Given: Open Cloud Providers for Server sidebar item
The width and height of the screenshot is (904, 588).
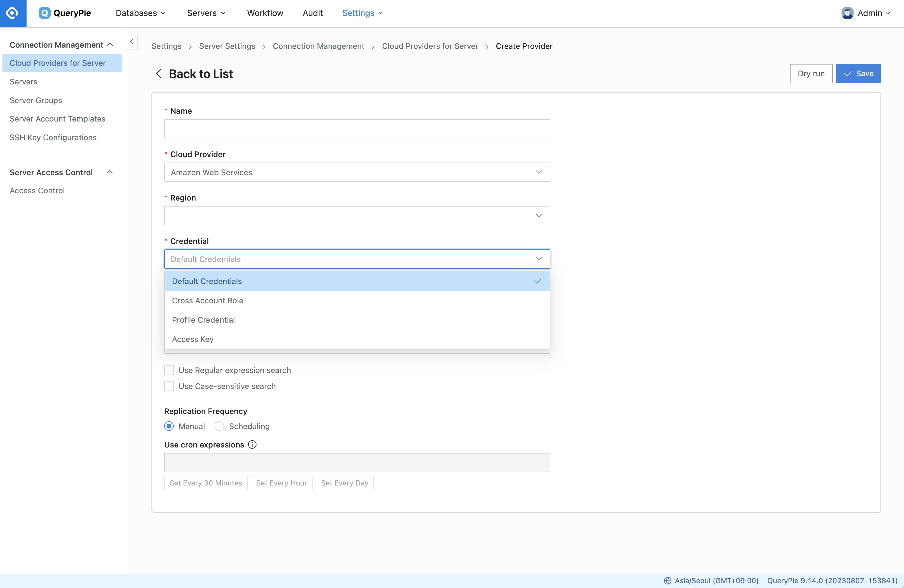Looking at the screenshot, I should pos(62,63).
